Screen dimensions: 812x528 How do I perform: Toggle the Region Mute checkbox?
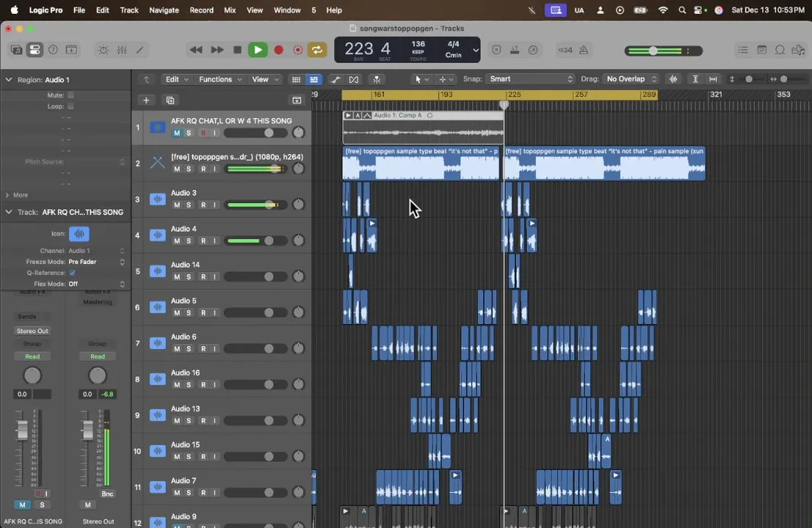pyautogui.click(x=71, y=95)
